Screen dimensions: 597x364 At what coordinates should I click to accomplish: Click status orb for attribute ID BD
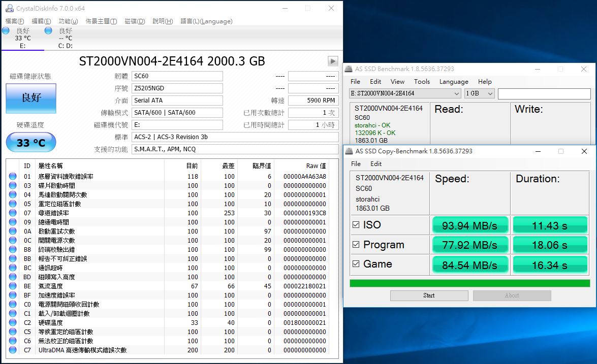13,277
